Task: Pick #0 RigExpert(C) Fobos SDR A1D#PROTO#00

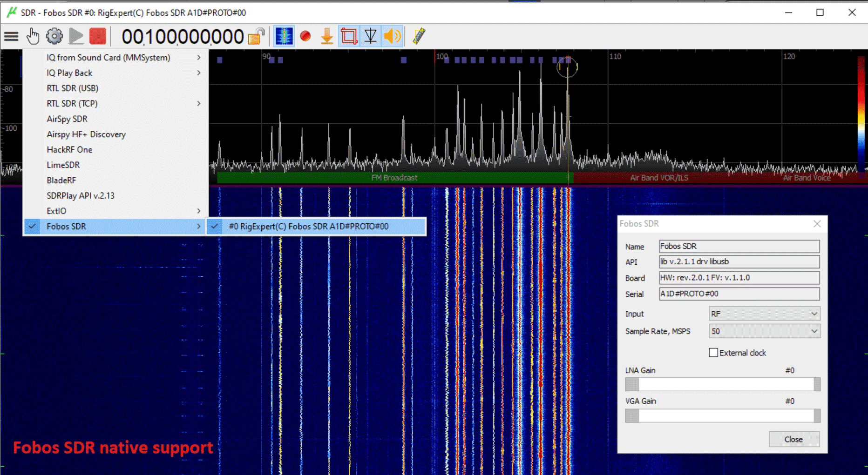Action: (316, 227)
